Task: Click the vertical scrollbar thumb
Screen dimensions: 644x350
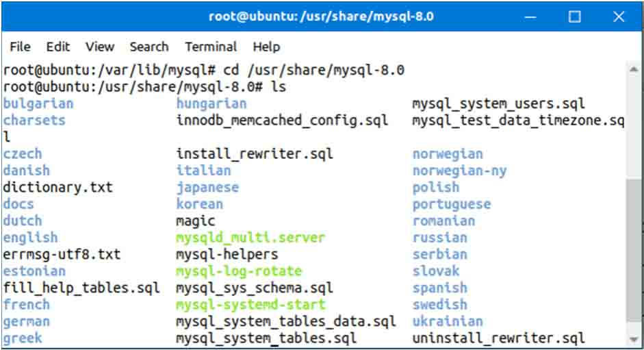Action: (x=634, y=249)
